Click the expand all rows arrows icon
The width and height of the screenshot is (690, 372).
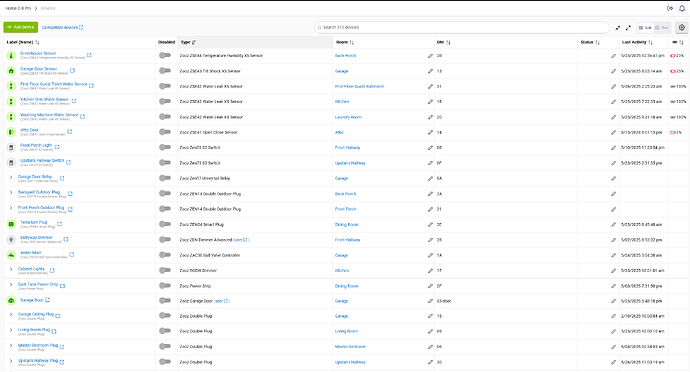628,27
